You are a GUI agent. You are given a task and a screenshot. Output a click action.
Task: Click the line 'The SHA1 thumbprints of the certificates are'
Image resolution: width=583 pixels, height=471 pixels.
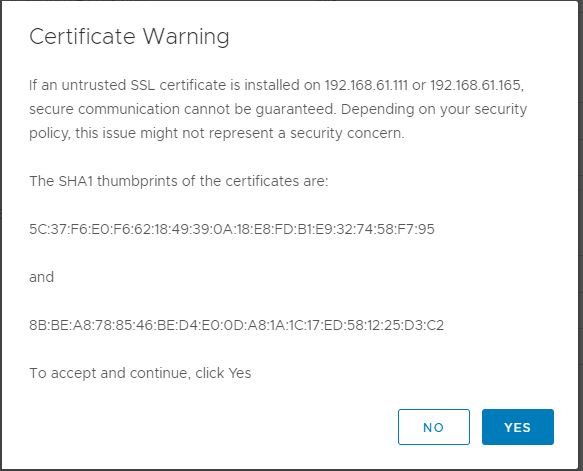179,181
